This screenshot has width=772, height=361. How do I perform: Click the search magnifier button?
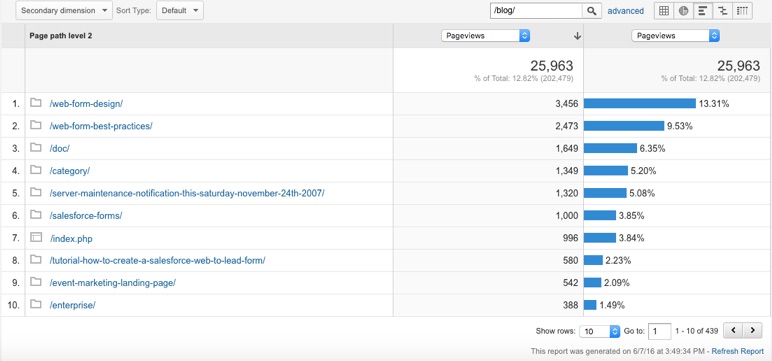(592, 11)
